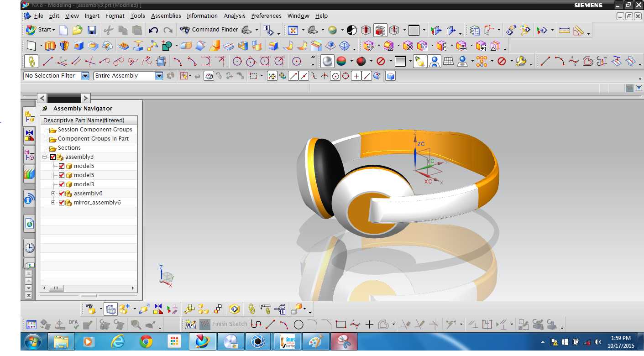The height and width of the screenshot is (356, 644).
Task: Select the Extrude tool
Action: (50, 46)
